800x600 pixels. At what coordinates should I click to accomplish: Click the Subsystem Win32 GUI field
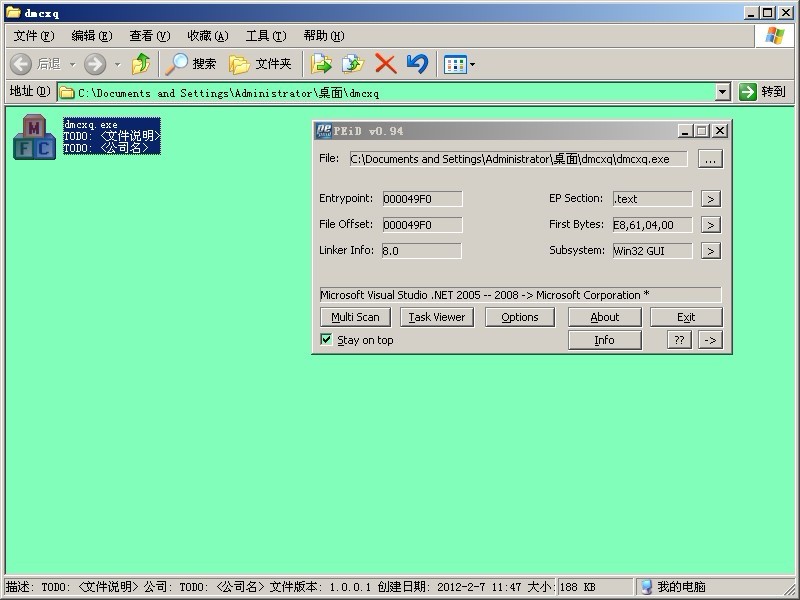tap(653, 251)
